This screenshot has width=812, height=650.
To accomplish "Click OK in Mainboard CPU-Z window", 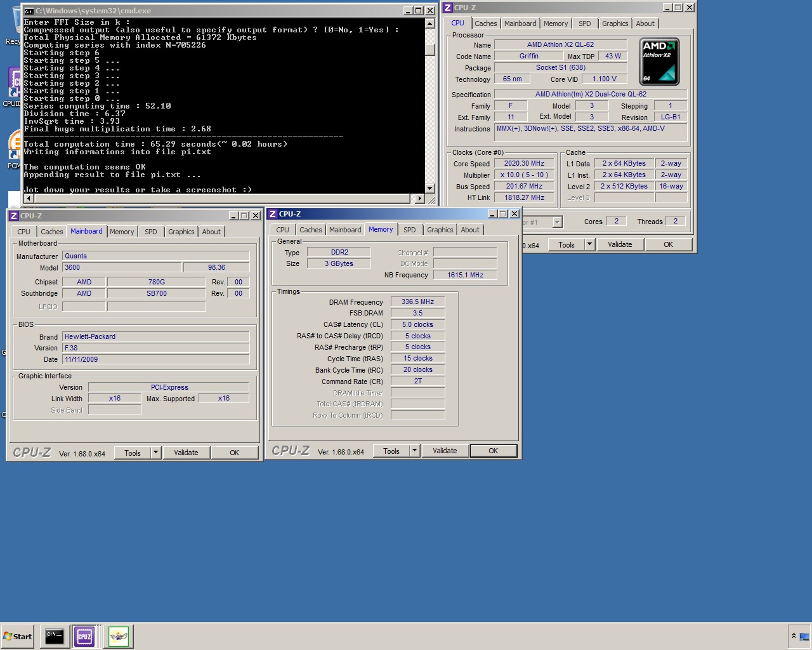I will [x=235, y=453].
